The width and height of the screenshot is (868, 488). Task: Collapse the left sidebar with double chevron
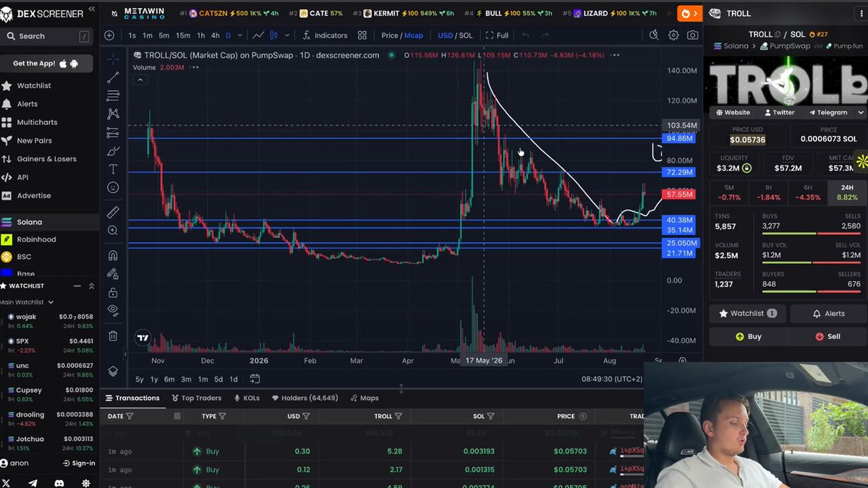pyautogui.click(x=91, y=9)
